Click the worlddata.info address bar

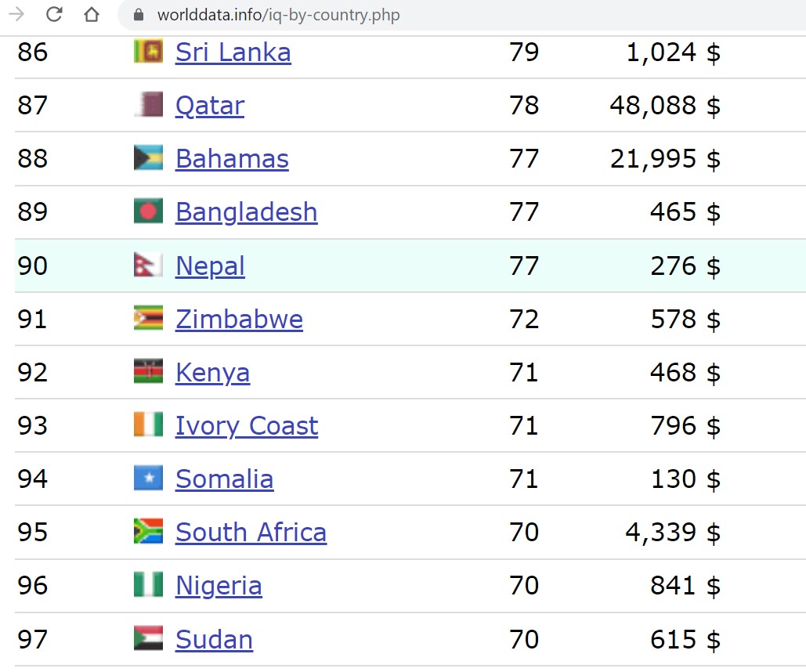click(463, 15)
